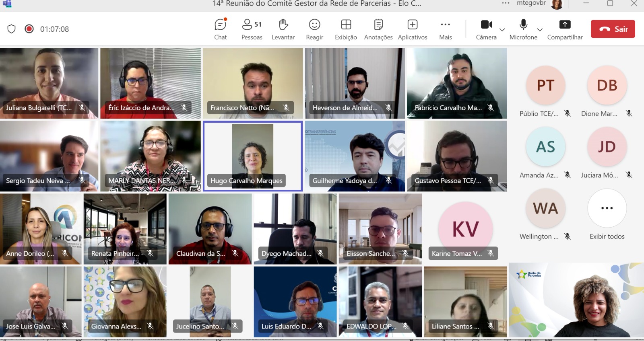The image size is (644, 341).
Task: Click the meeting title '14ª Reunião do Comitê Gestor'
Action: (x=317, y=4)
